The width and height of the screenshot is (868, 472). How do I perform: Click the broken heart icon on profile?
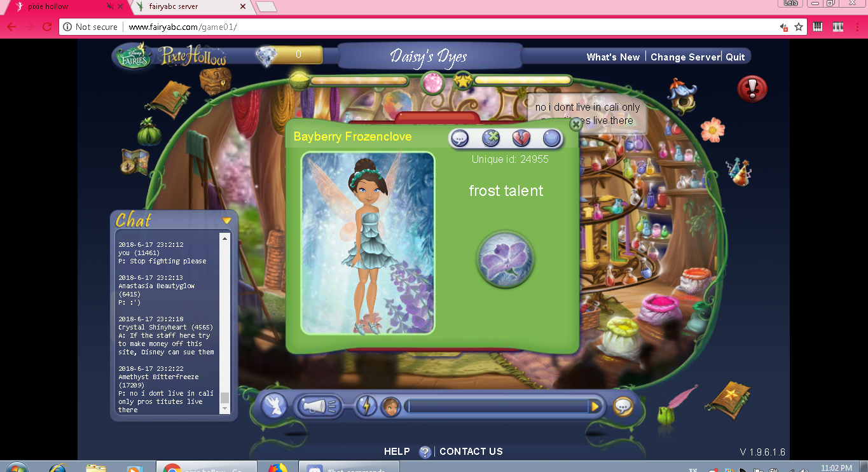click(521, 138)
